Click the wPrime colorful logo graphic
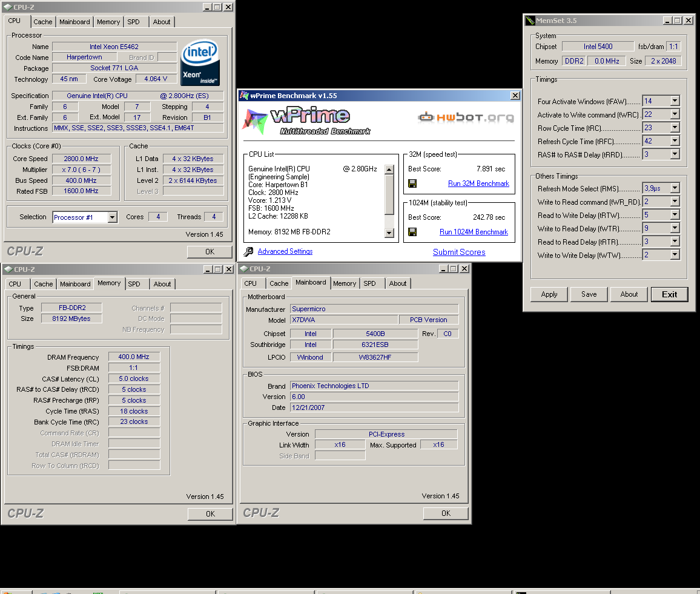700x594 pixels. (255, 120)
